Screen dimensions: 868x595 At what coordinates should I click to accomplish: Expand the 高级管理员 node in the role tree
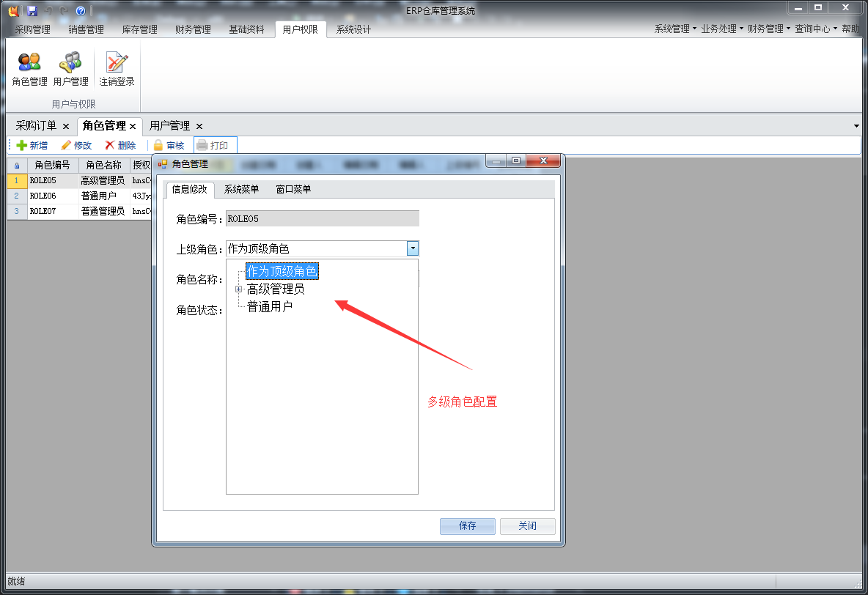point(238,289)
